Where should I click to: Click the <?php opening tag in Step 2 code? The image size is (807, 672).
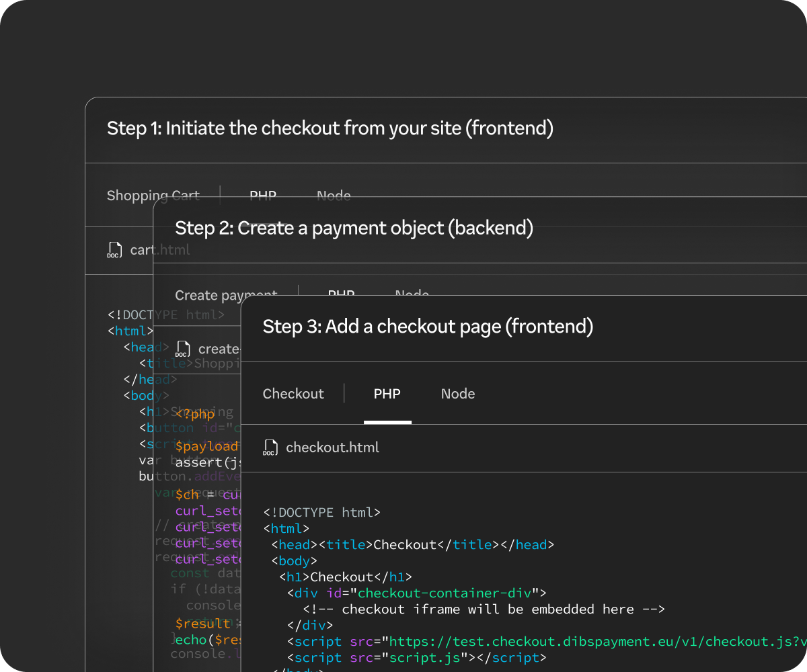[195, 414]
